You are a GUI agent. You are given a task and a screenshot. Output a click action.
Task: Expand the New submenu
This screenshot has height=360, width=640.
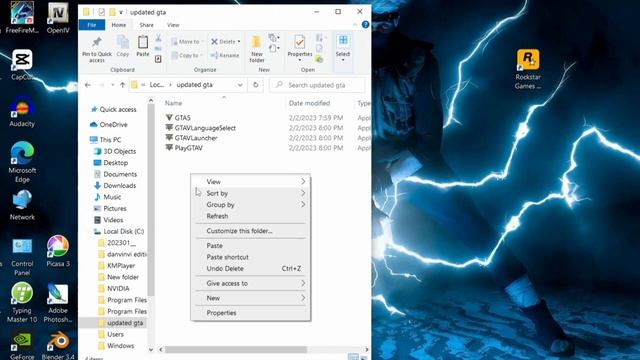coord(250,298)
